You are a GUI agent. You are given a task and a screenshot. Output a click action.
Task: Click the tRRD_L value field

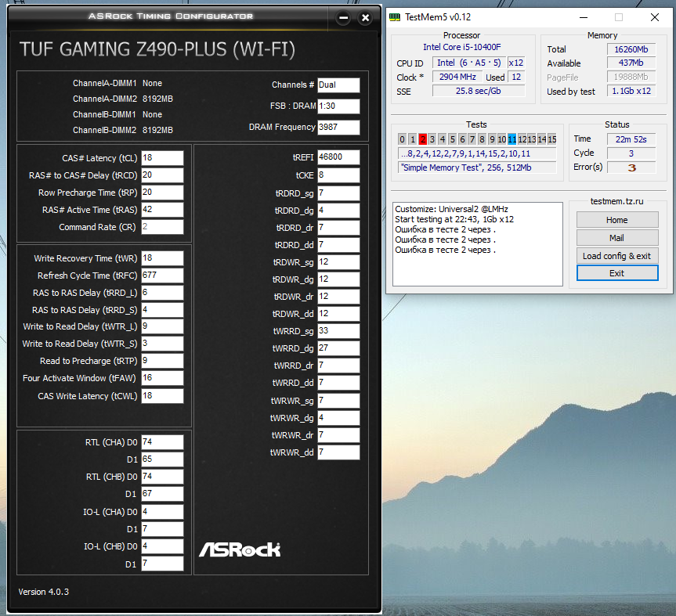[162, 293]
